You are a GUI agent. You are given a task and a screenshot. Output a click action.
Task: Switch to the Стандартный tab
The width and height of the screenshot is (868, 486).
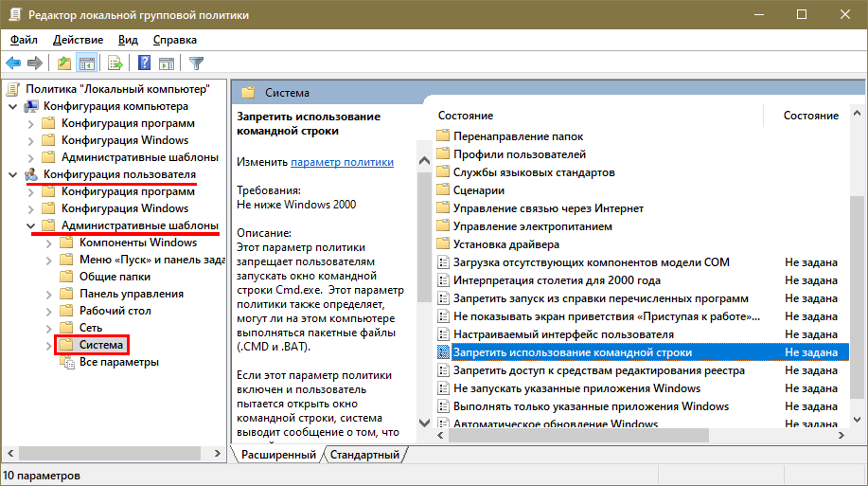click(364, 456)
